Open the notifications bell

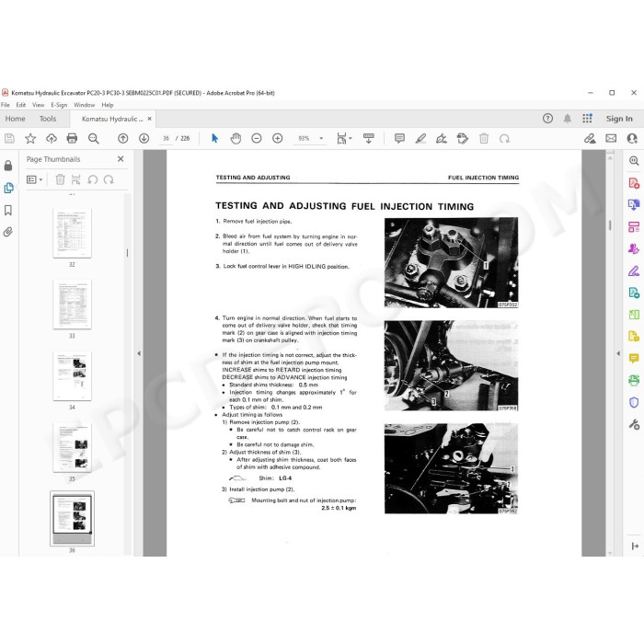[x=568, y=119]
